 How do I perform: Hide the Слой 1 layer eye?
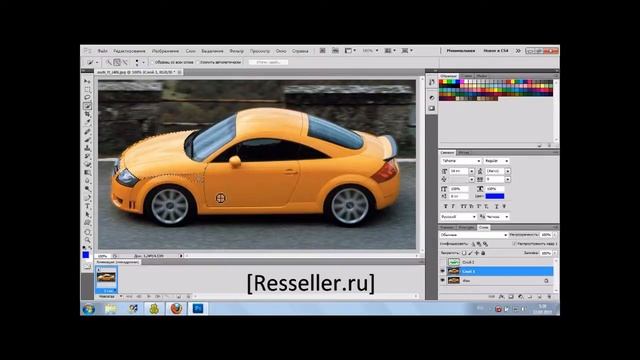[x=442, y=271]
